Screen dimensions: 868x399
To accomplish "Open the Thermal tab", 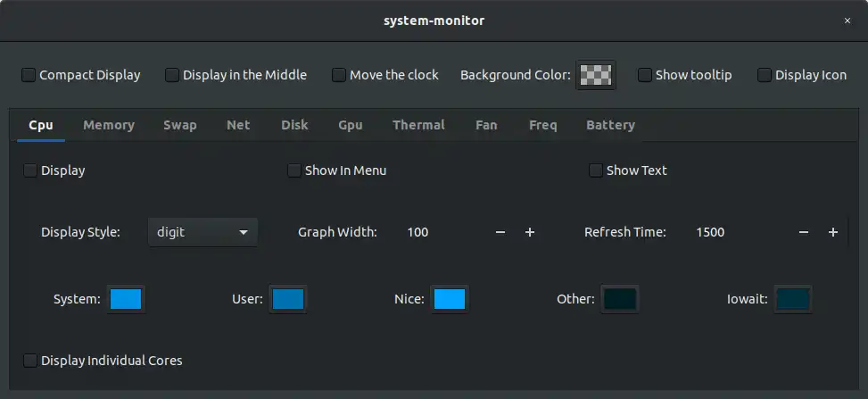I will (x=418, y=125).
